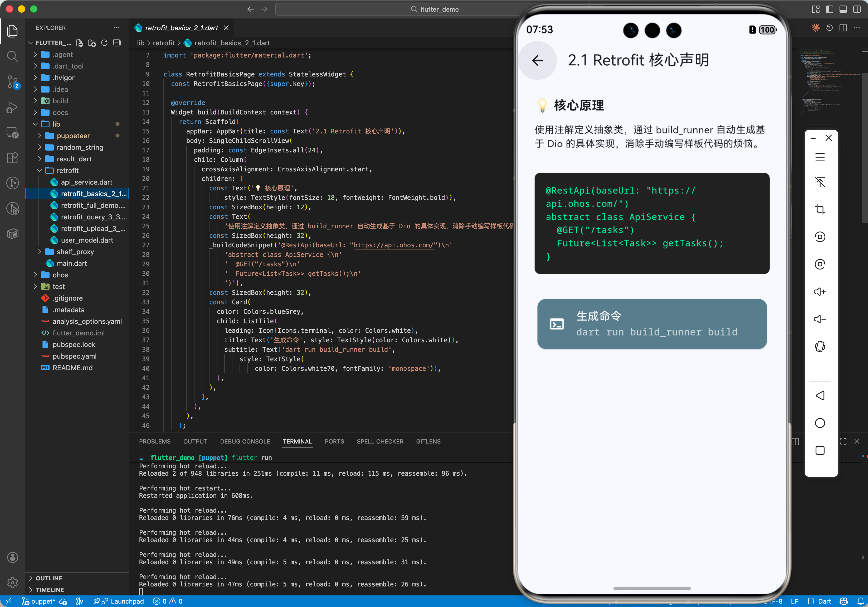868x607 pixels.
Task: Open the Search view in activity bar
Action: coord(12,57)
